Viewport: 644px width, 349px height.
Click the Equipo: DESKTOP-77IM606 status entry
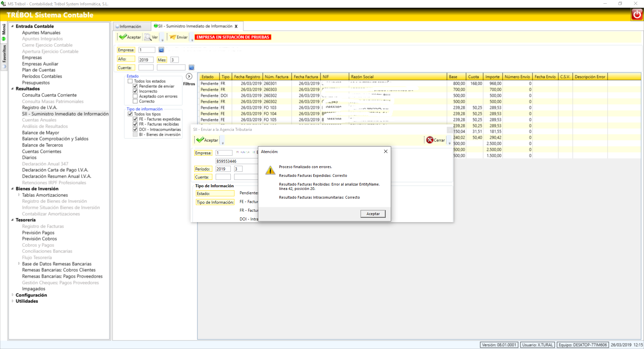(x=583, y=345)
